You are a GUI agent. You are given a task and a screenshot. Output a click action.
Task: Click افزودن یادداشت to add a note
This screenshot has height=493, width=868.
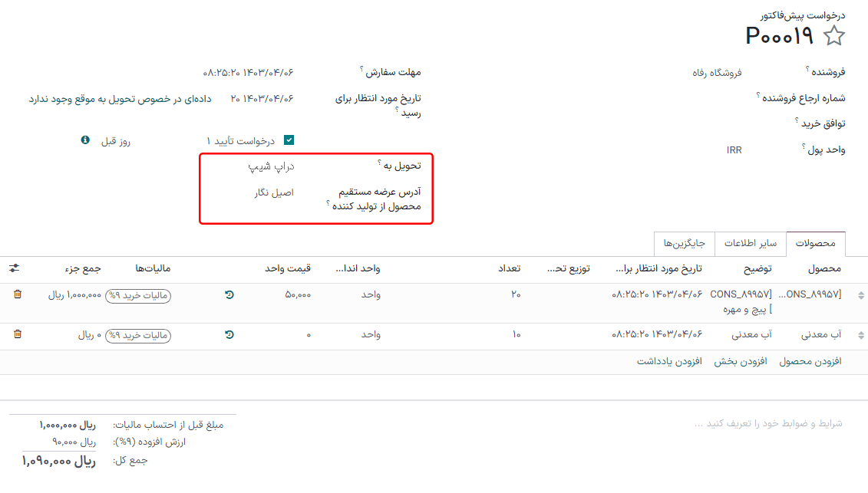[669, 362]
